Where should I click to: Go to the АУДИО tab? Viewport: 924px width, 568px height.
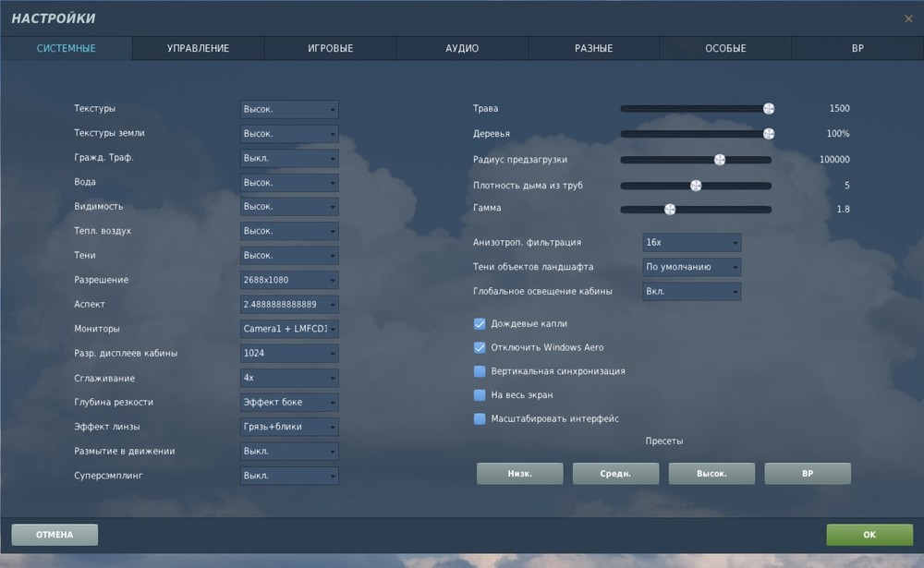[462, 48]
